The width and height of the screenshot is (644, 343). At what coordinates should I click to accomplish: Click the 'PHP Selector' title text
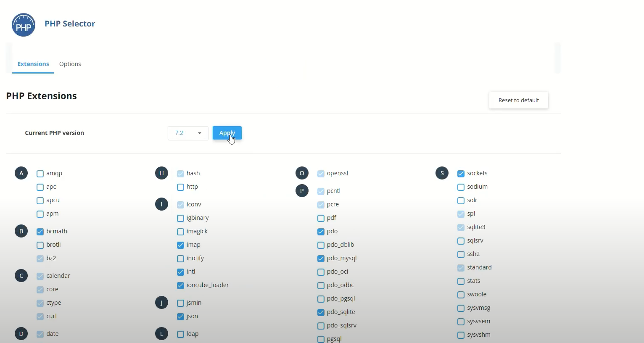click(x=70, y=24)
